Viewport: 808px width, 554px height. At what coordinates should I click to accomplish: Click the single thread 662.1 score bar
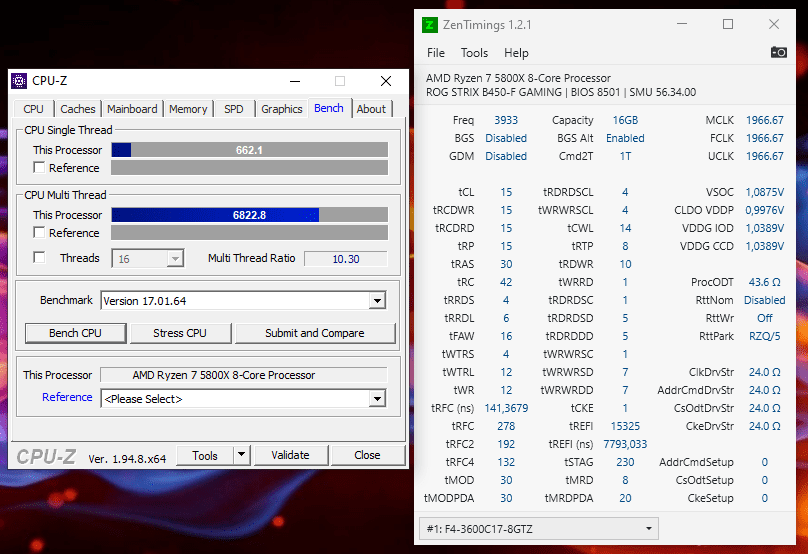click(249, 149)
